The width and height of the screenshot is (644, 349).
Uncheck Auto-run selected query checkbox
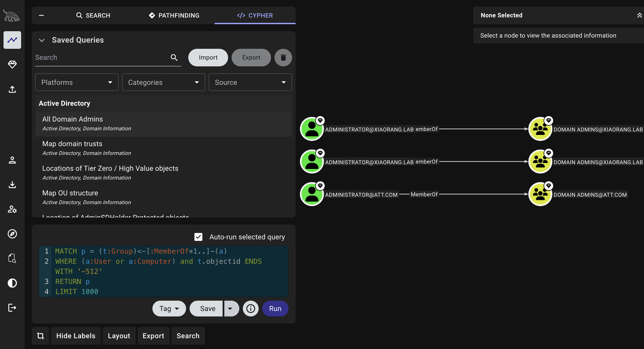click(x=198, y=237)
